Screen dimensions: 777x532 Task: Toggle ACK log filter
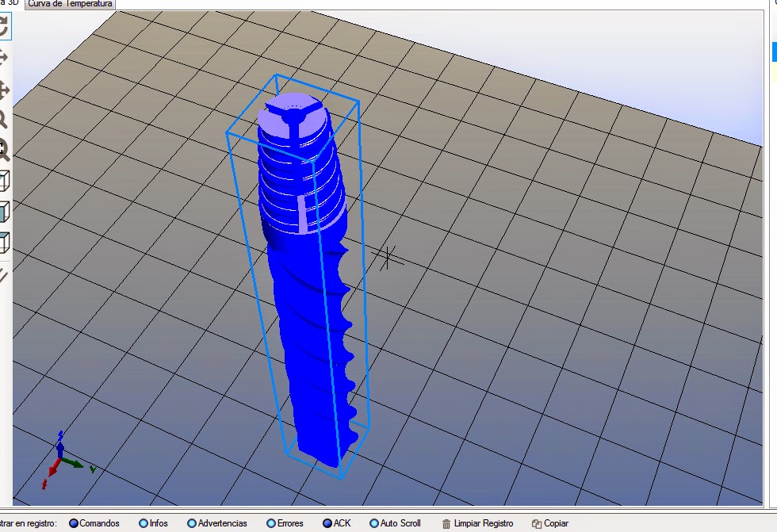[336, 523]
